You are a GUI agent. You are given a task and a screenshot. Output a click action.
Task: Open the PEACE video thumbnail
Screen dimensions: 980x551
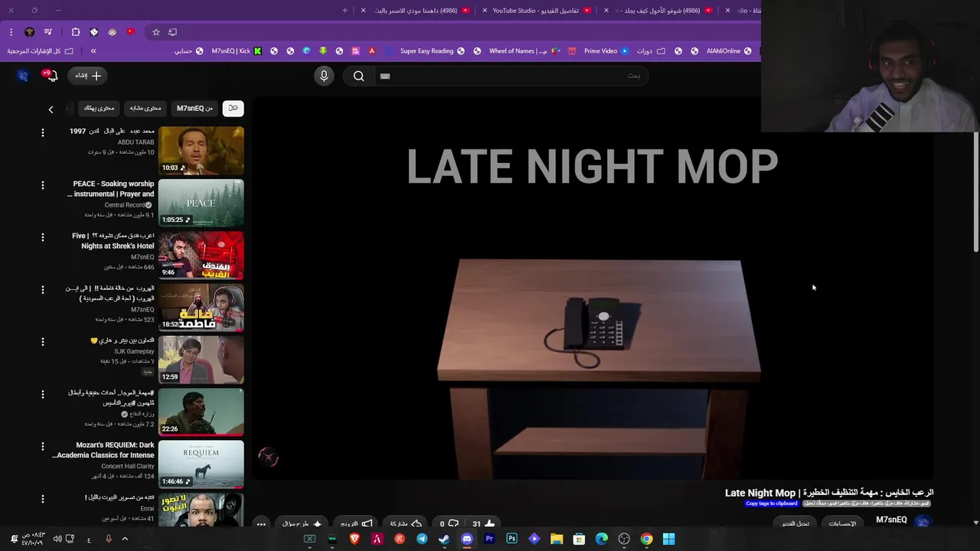pyautogui.click(x=201, y=203)
